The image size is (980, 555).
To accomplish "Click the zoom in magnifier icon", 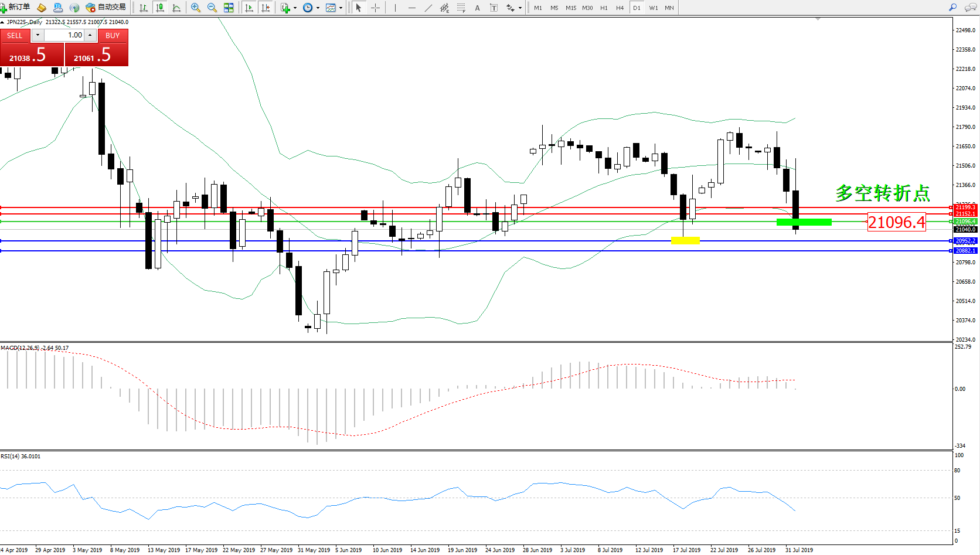I will click(x=196, y=8).
